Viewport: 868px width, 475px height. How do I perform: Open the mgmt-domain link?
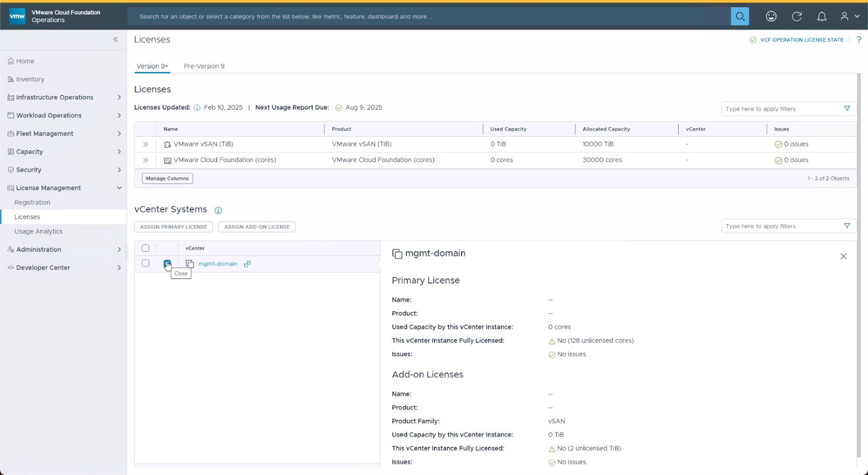tap(218, 264)
